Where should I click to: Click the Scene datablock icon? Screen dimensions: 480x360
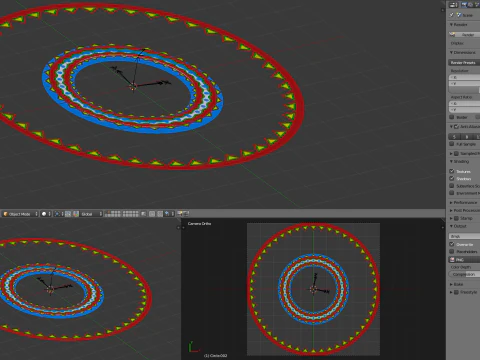pos(459,15)
